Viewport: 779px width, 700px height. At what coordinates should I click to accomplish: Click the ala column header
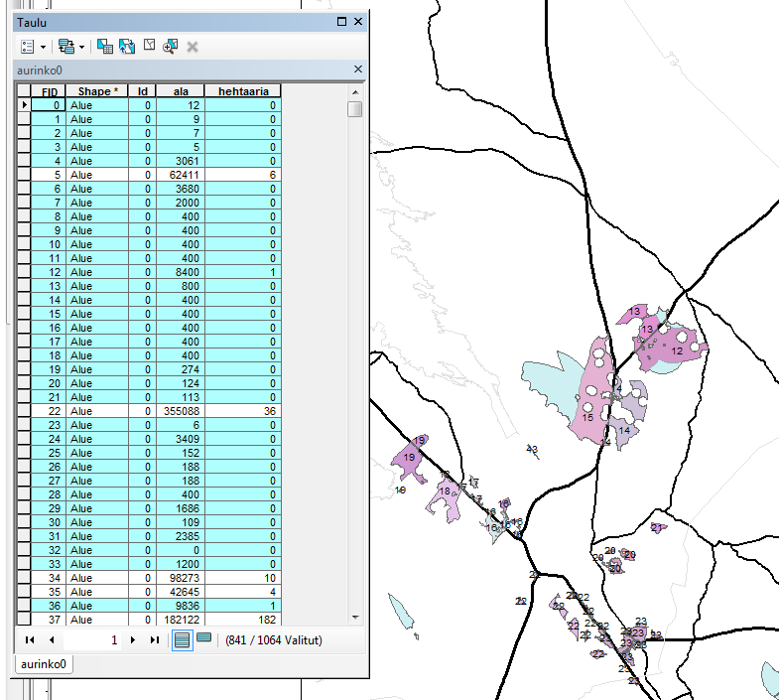[x=181, y=91]
